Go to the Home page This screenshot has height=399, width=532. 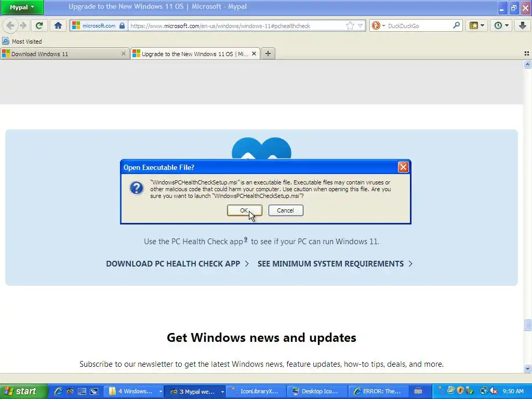pos(58,25)
